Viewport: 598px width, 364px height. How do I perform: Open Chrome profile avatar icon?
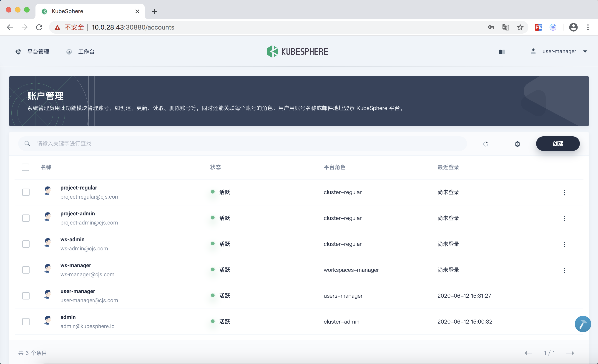[573, 27]
